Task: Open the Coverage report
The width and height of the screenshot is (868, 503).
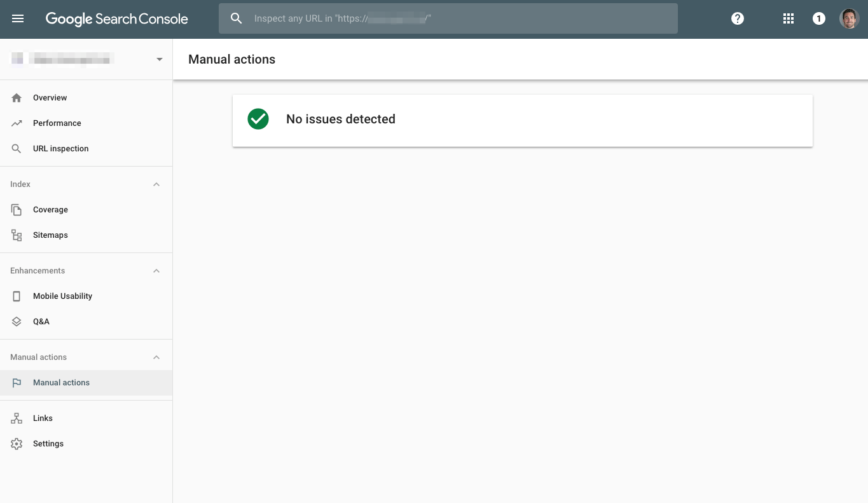Action: point(86,210)
